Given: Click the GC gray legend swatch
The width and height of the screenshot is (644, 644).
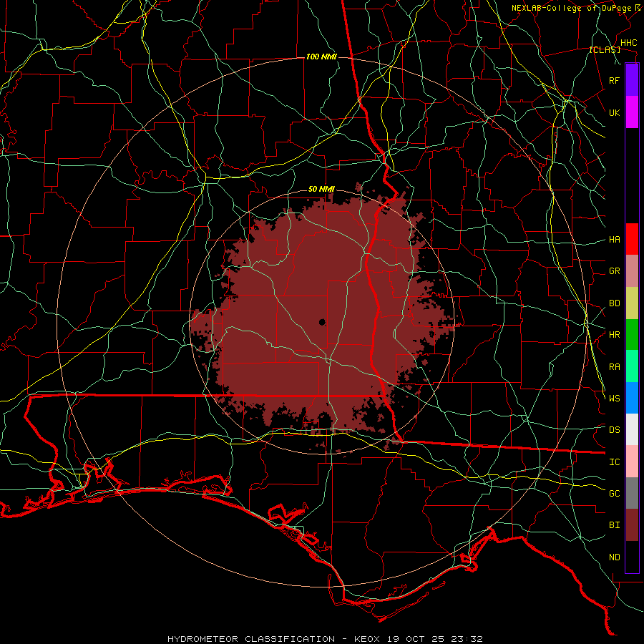Looking at the screenshot, I should click(632, 493).
